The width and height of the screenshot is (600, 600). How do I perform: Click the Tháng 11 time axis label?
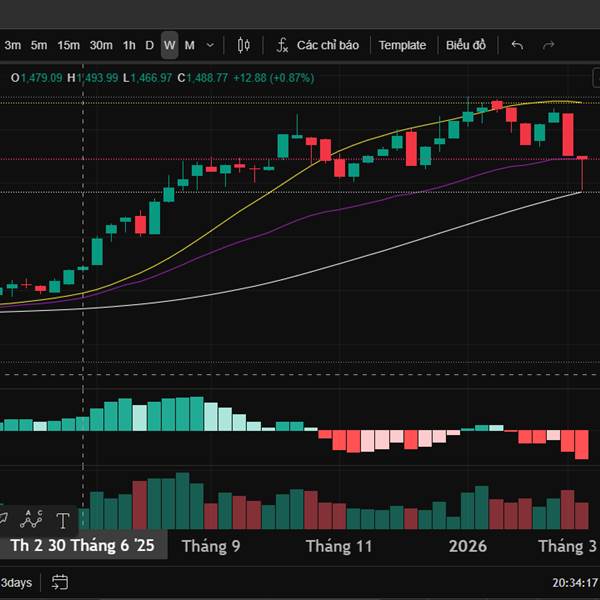click(x=339, y=546)
